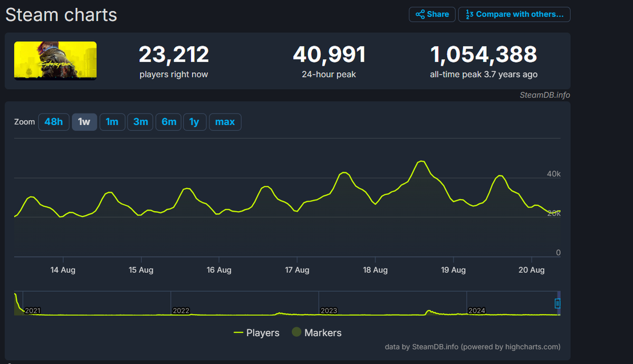Open Compare with others dialog

tap(514, 14)
